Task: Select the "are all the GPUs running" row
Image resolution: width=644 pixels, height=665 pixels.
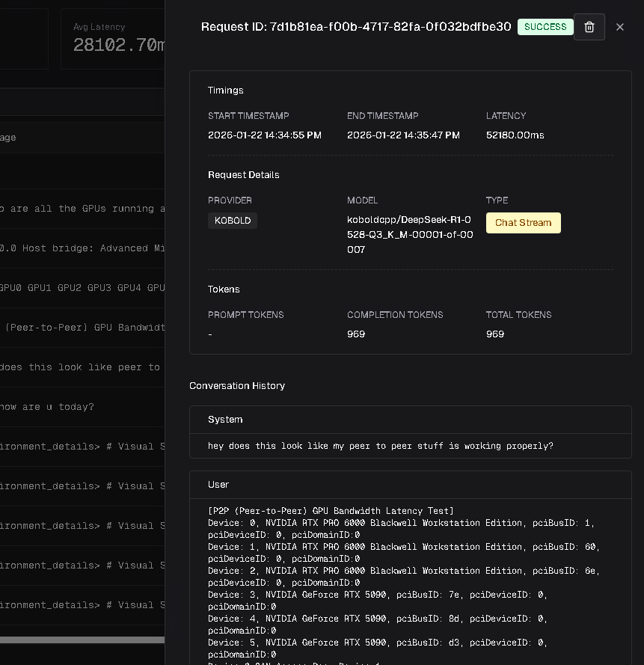Action: tap(82, 209)
